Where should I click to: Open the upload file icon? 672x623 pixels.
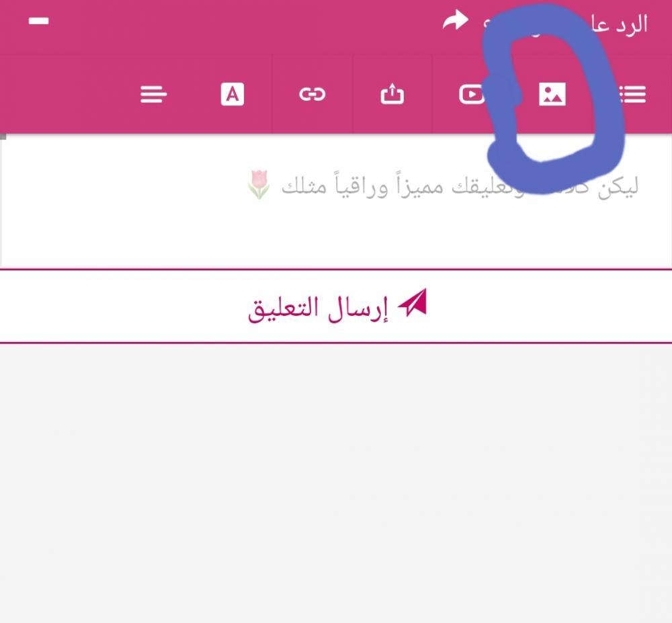tap(392, 94)
